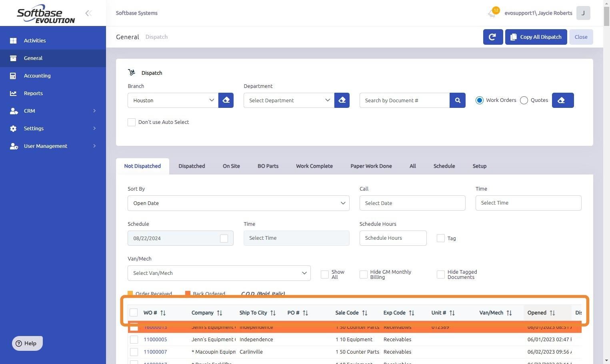Sort the table by PO #

tap(305, 313)
